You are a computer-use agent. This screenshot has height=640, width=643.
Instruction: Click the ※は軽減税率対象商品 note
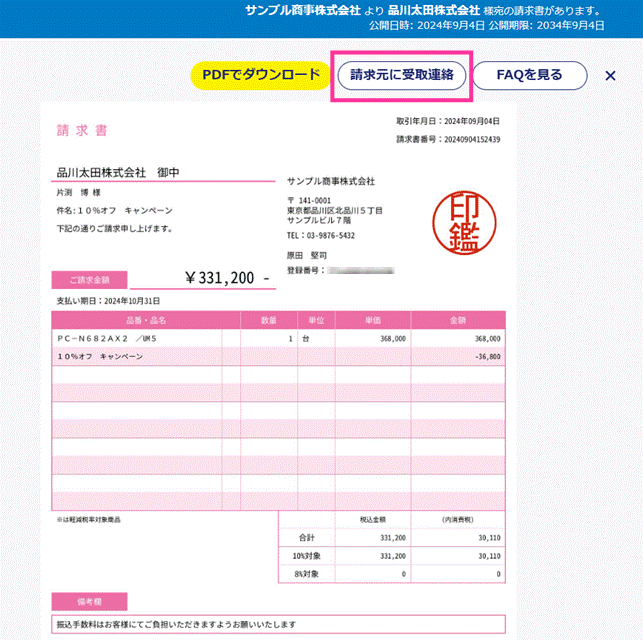click(88, 520)
